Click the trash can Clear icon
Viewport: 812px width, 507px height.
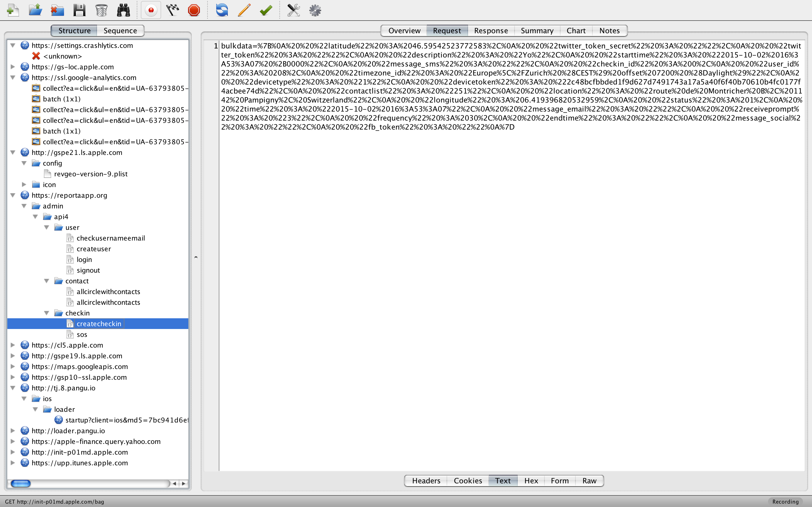click(101, 10)
